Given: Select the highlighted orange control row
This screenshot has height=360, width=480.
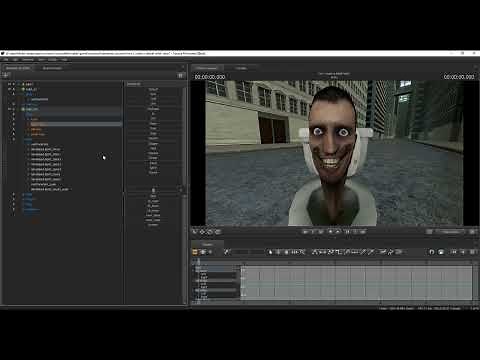Looking at the screenshot, I should point(75,124).
